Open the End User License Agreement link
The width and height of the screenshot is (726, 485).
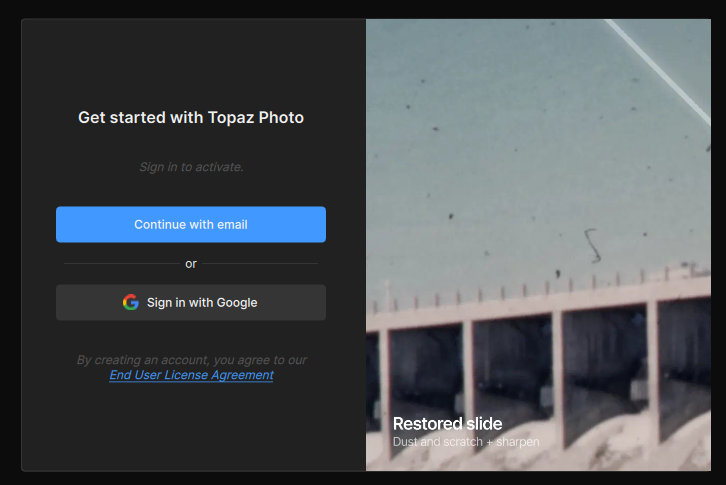191,375
